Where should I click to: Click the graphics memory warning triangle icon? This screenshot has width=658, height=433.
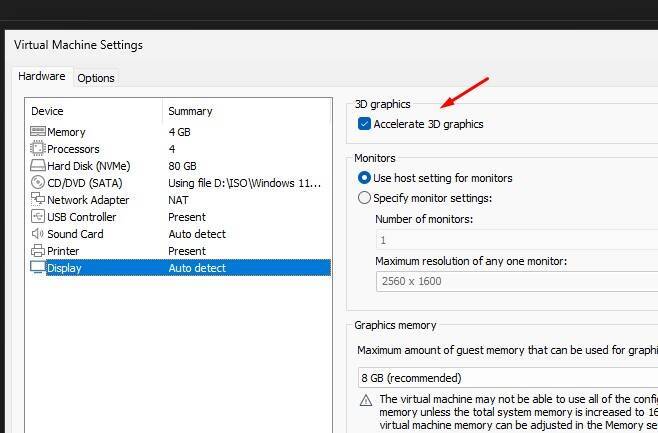click(x=366, y=400)
